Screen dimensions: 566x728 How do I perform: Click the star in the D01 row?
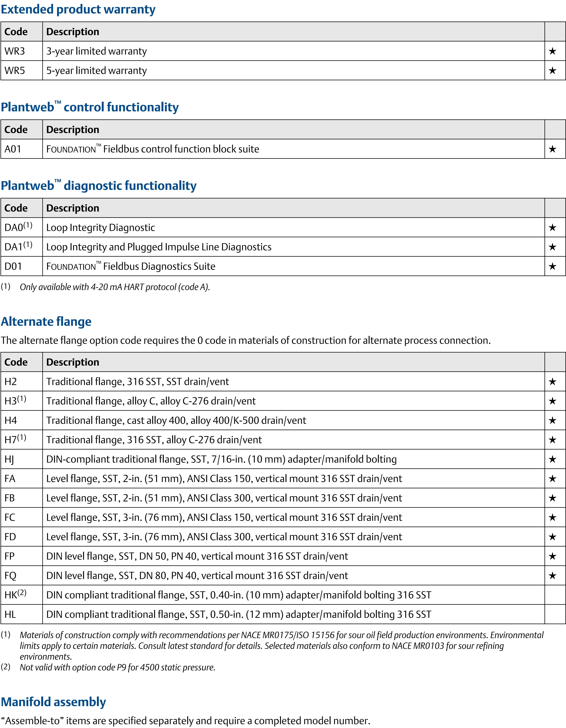(x=552, y=266)
